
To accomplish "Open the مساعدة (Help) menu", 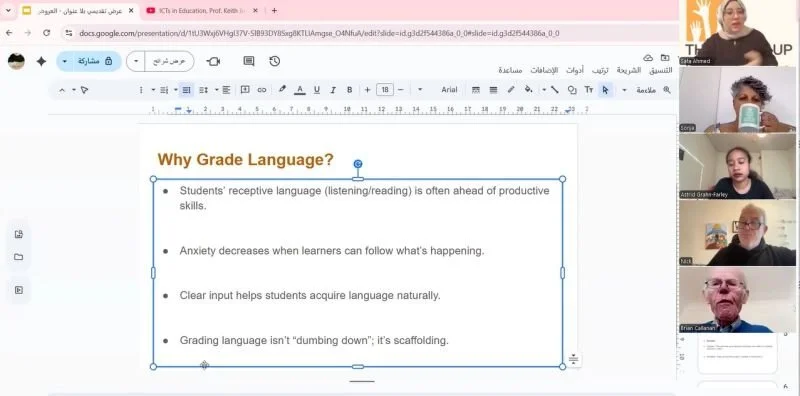I will coord(510,70).
